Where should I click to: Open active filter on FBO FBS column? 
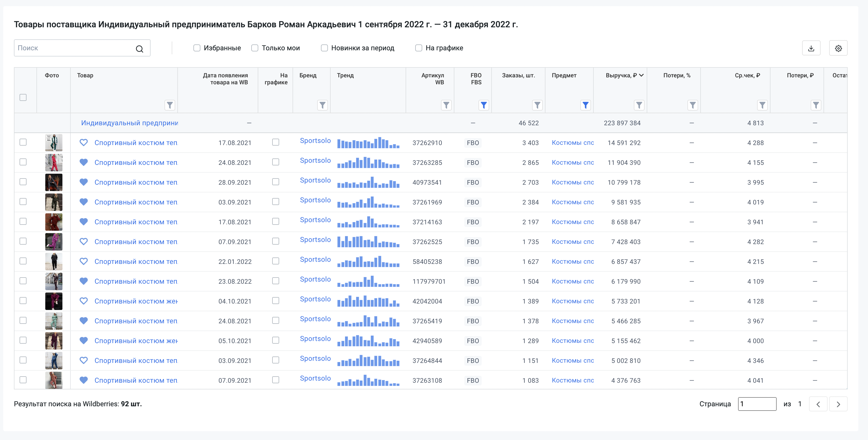click(x=483, y=105)
